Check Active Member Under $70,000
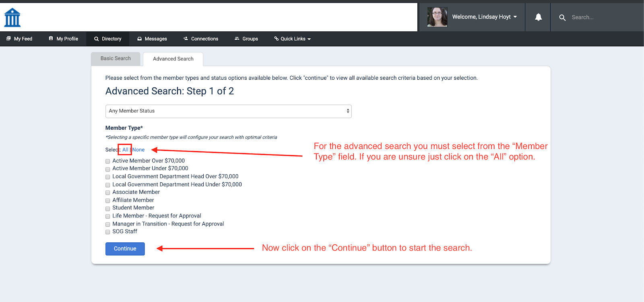Viewport: 644px width, 302px height. coord(107,169)
